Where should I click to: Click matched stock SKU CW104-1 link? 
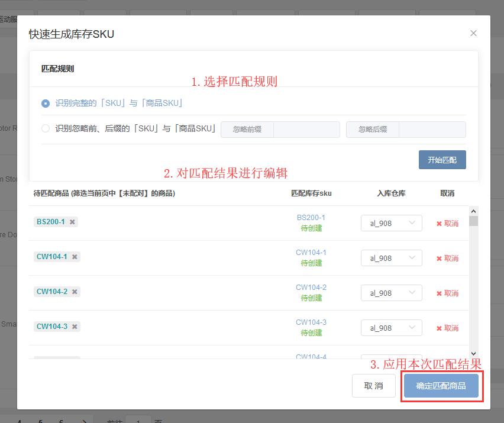click(x=311, y=253)
